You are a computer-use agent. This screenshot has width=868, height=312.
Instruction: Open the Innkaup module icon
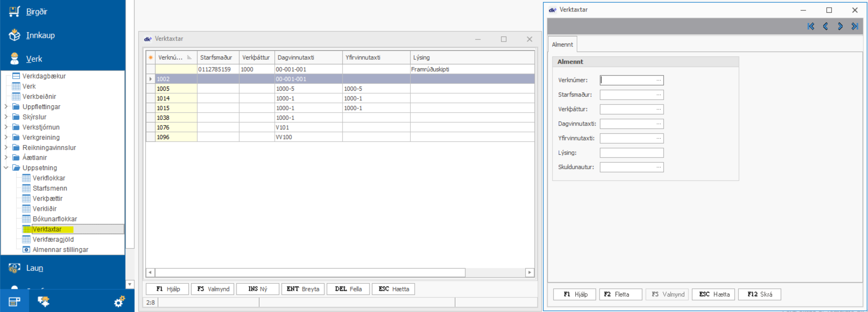(x=15, y=35)
